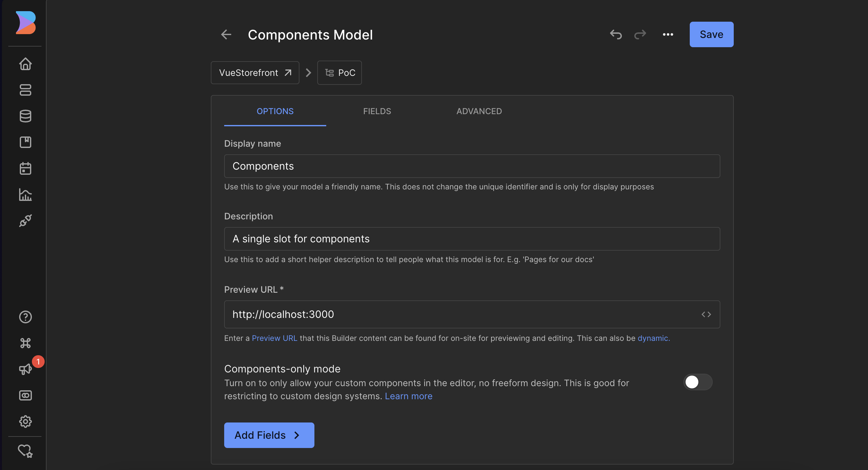Switch to the OPTIONS tab
The height and width of the screenshot is (470, 868).
[x=275, y=111]
